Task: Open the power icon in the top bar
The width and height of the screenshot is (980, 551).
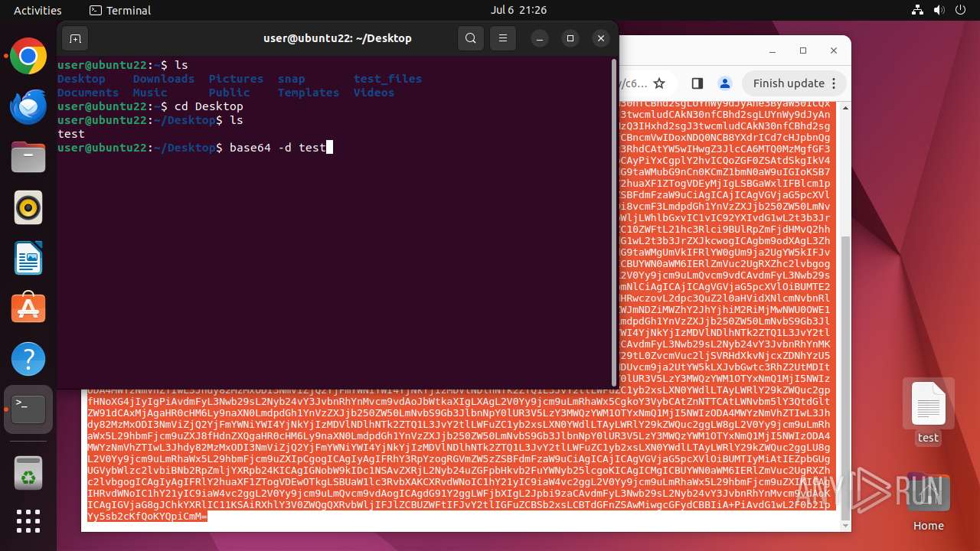Action: (x=960, y=10)
